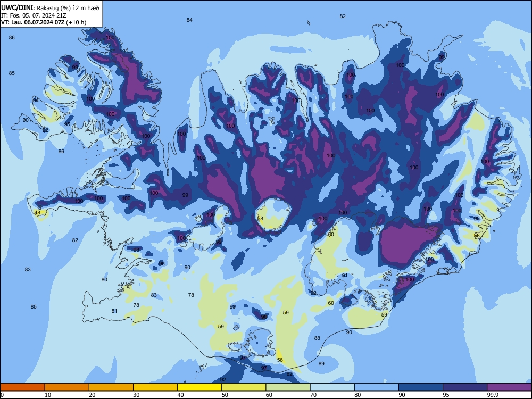Click the humidity value 48 on the map
This screenshot has height=399, width=532.
(x=37, y=213)
